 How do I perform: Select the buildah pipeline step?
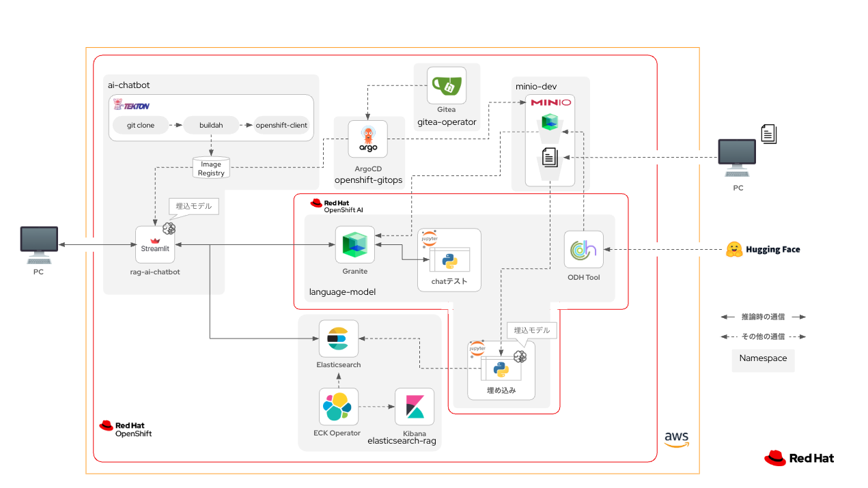pos(211,126)
